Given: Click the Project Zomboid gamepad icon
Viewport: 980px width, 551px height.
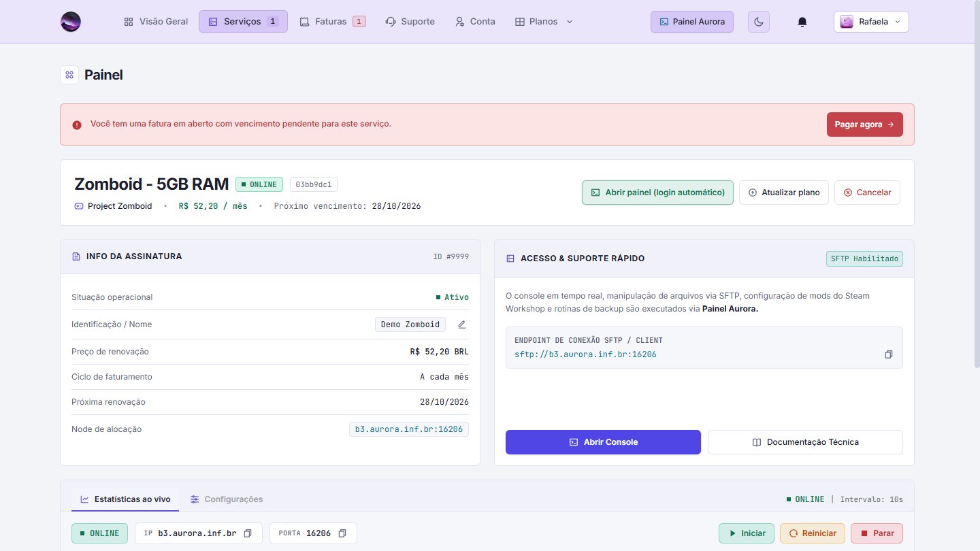Looking at the screenshot, I should click(x=79, y=206).
